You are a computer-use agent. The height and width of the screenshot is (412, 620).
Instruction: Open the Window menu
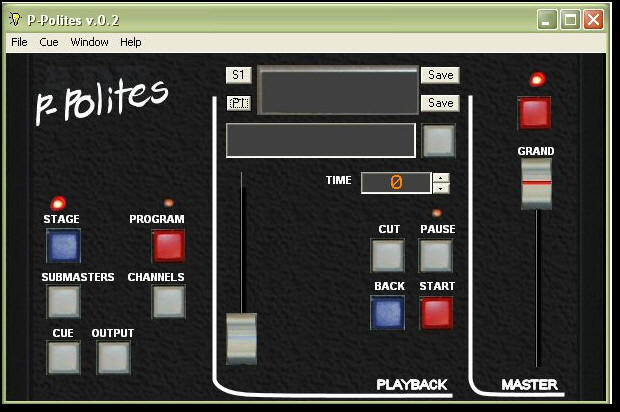pos(89,42)
